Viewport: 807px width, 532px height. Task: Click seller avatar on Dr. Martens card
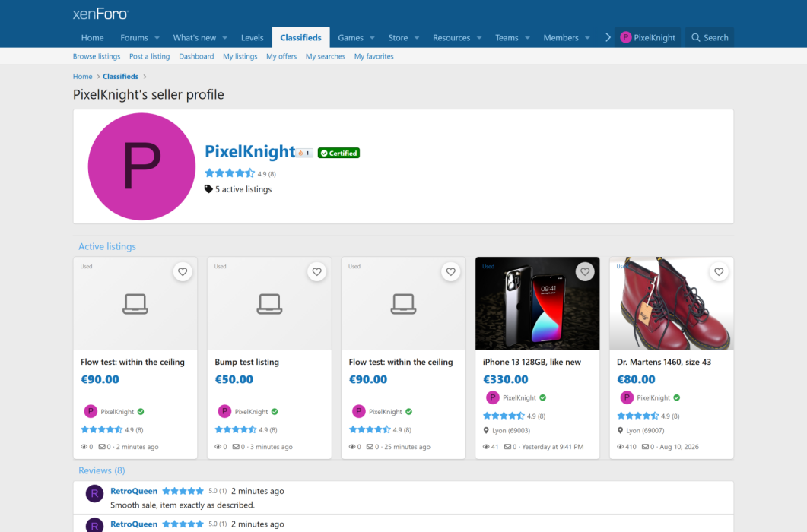626,397
